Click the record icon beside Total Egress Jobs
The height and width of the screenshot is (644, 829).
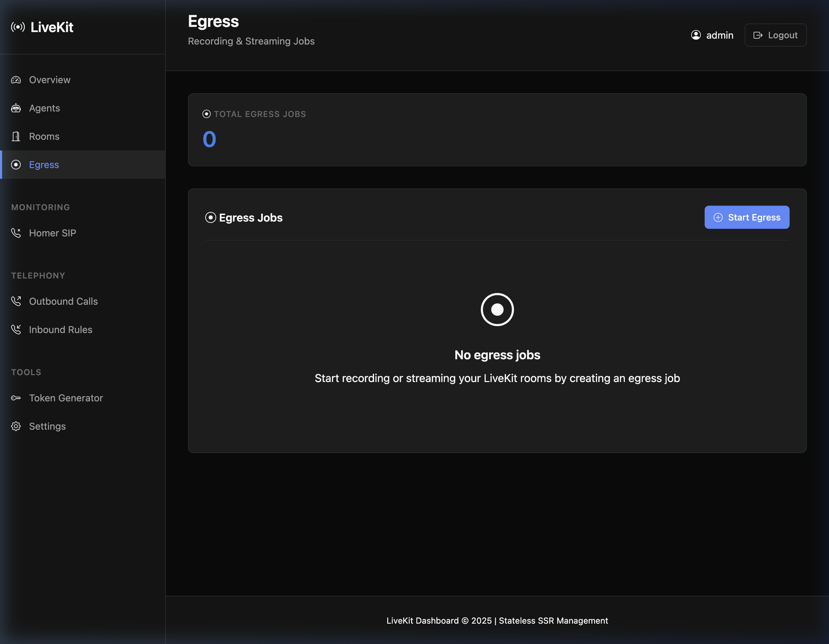click(x=206, y=114)
